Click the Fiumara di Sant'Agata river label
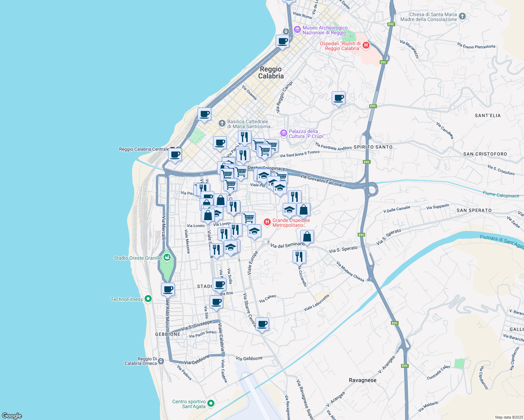524x420 pixels. tap(502, 242)
